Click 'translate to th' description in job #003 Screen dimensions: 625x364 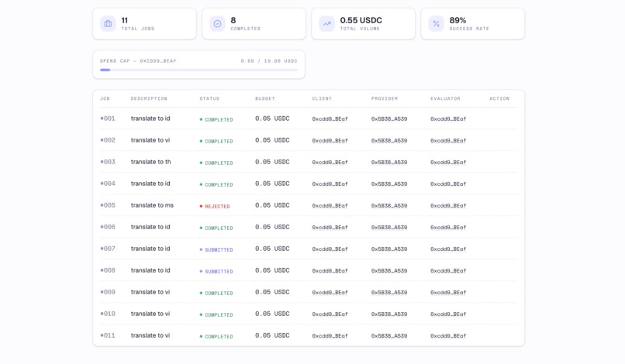[150, 162]
